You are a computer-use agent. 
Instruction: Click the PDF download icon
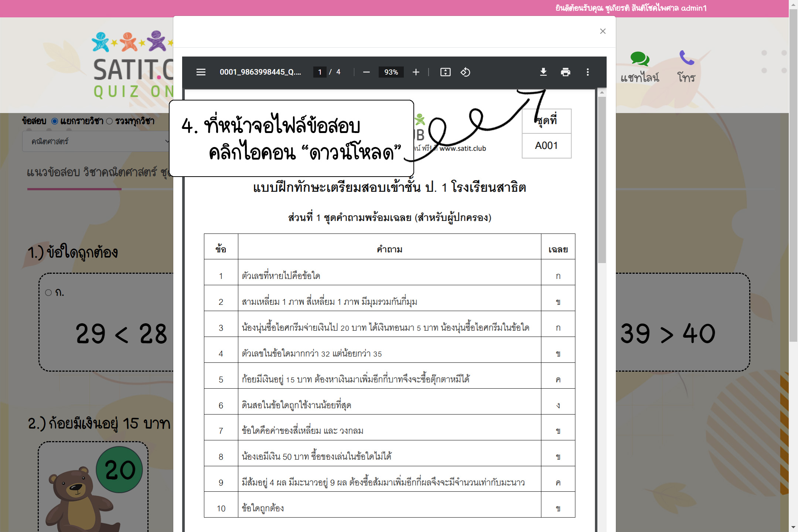tap(543, 72)
